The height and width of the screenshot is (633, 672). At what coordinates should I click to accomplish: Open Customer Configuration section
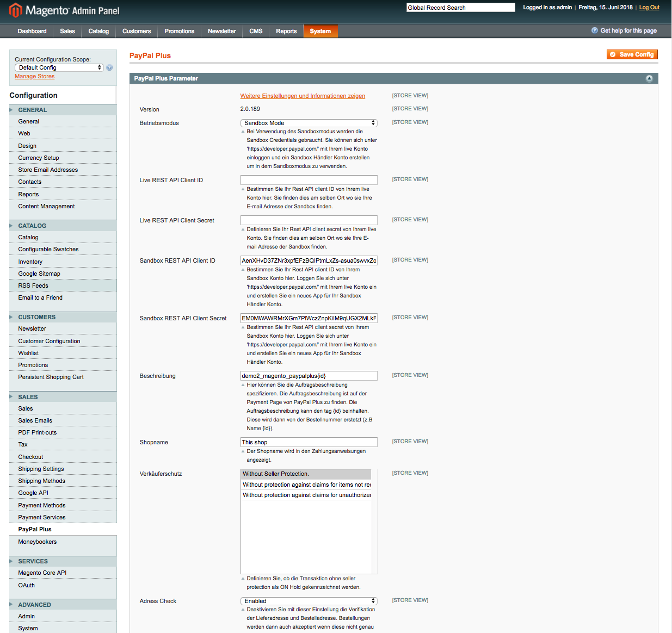(x=63, y=341)
